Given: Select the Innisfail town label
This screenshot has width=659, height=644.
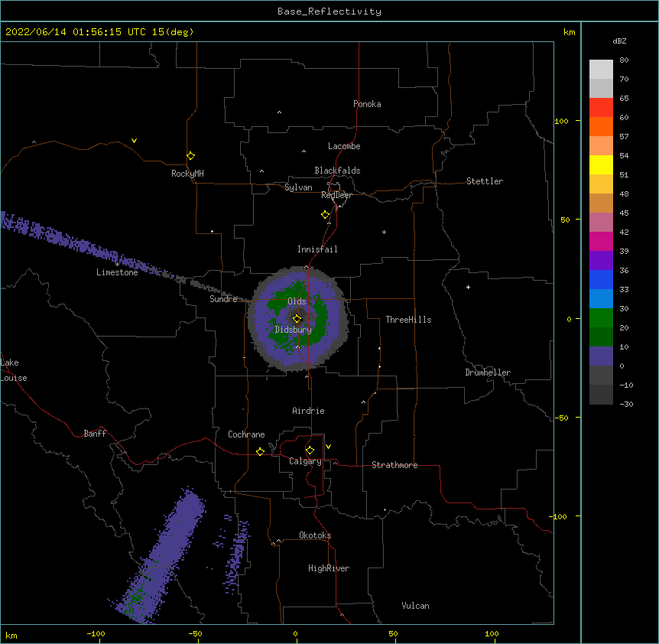Looking at the screenshot, I should 317,249.
